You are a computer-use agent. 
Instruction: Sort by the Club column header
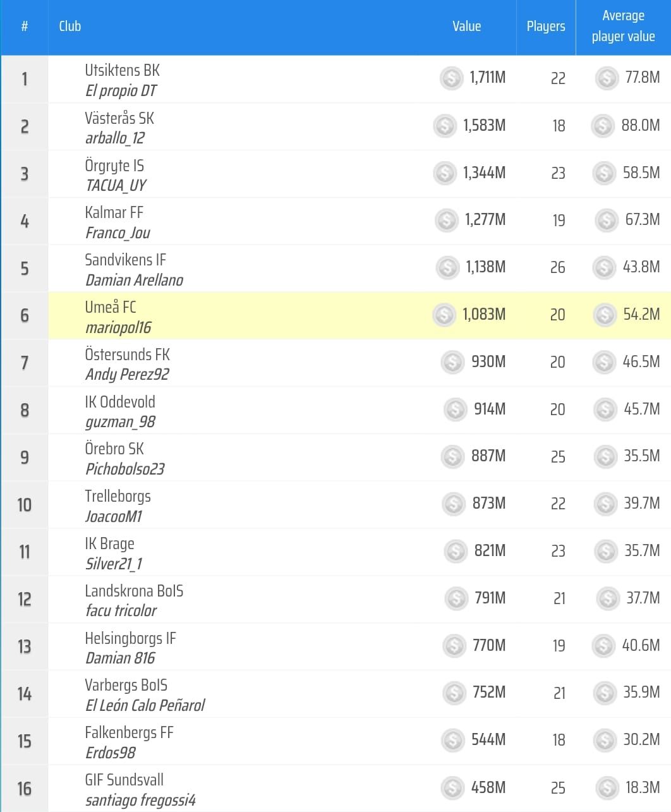70,27
